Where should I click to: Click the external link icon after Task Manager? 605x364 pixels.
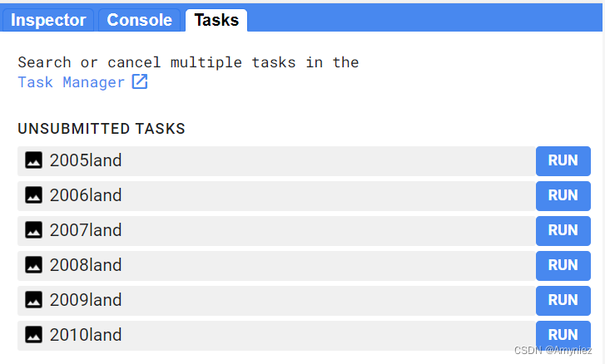tap(140, 81)
